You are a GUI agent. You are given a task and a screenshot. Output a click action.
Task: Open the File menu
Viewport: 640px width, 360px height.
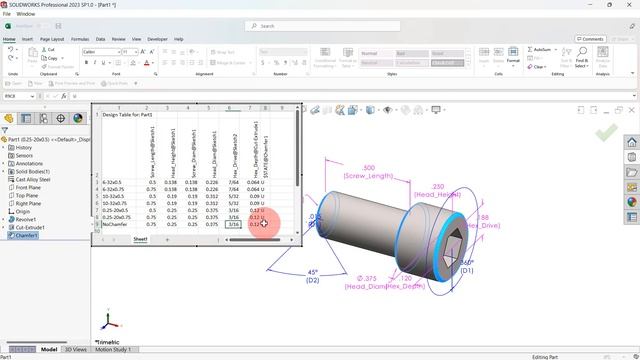[x=7, y=14]
